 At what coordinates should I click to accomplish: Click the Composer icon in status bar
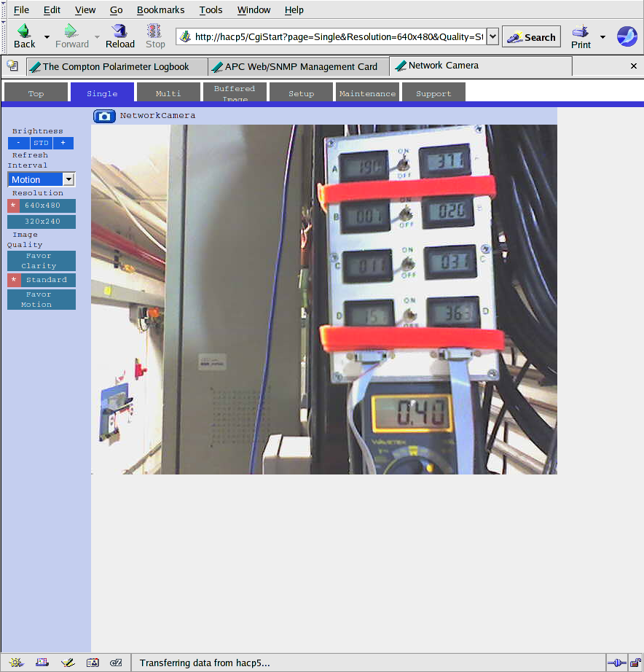[68, 663]
